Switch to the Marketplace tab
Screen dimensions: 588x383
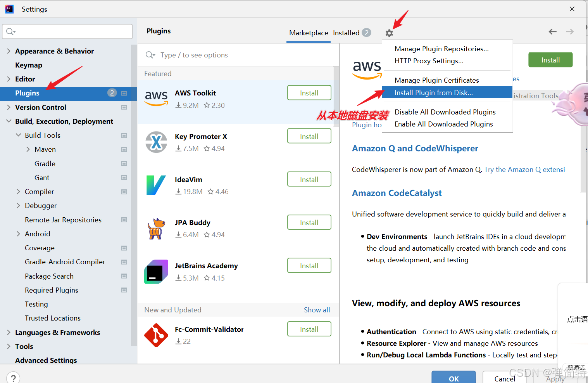[x=309, y=33]
